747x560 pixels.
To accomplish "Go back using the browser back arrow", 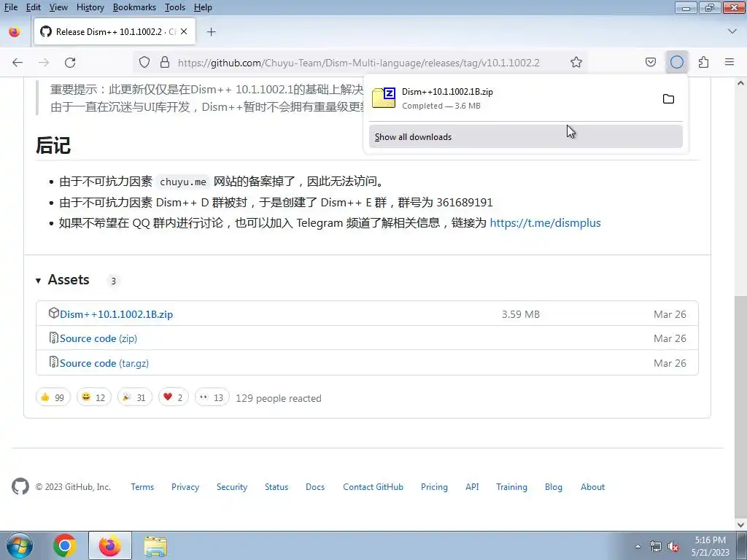I will click(x=18, y=63).
